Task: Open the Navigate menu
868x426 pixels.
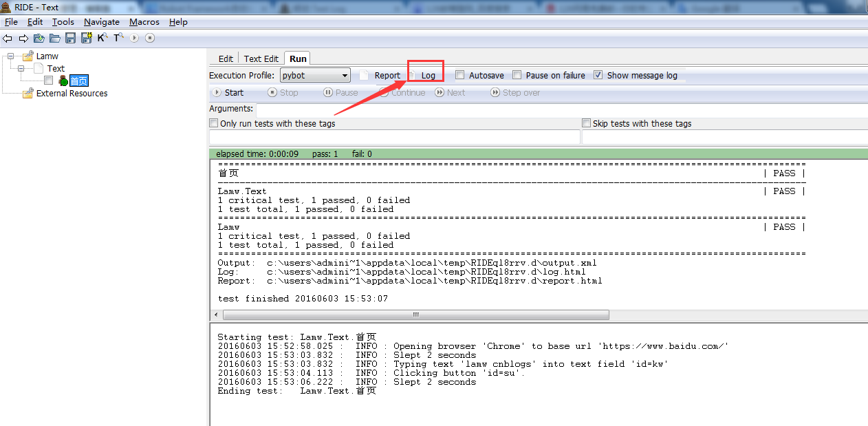Action: pyautogui.click(x=102, y=22)
